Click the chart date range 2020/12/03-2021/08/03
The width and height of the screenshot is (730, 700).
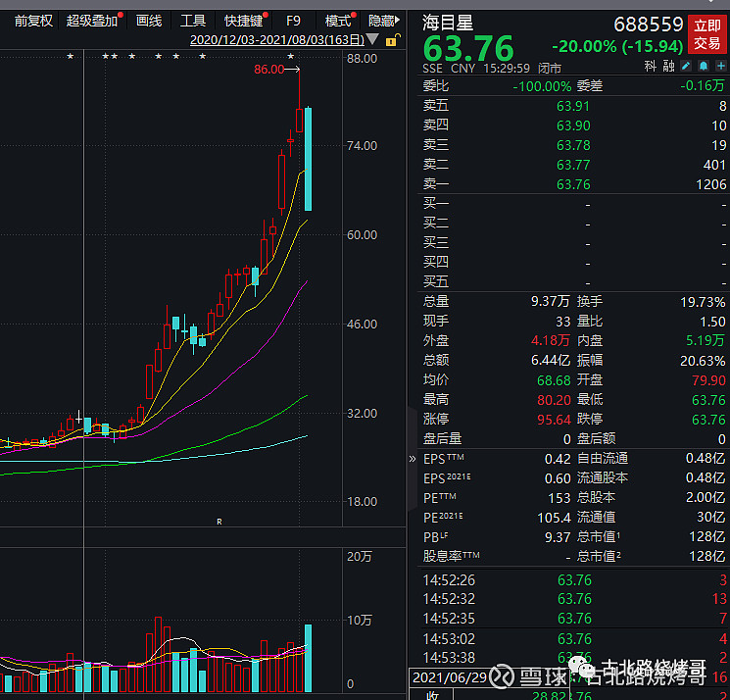[277, 39]
